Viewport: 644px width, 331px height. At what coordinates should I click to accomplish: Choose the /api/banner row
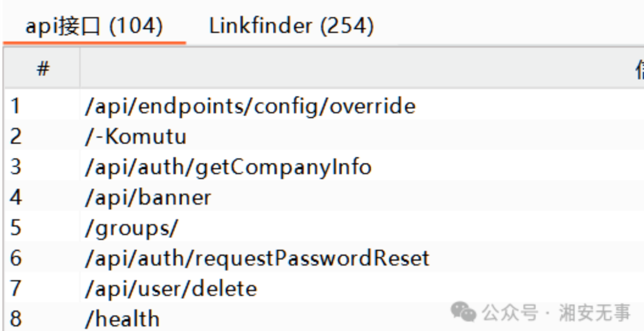[x=148, y=197]
